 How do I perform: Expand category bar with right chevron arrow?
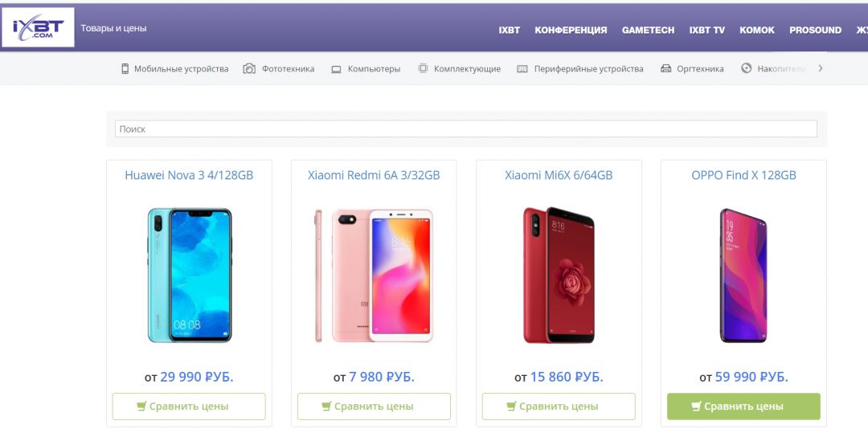click(x=821, y=68)
